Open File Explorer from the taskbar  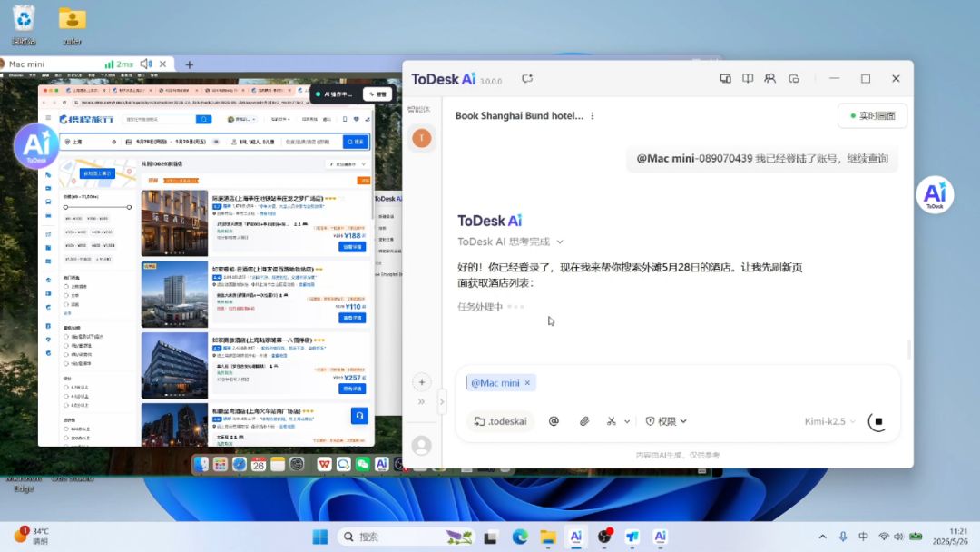pyautogui.click(x=548, y=537)
